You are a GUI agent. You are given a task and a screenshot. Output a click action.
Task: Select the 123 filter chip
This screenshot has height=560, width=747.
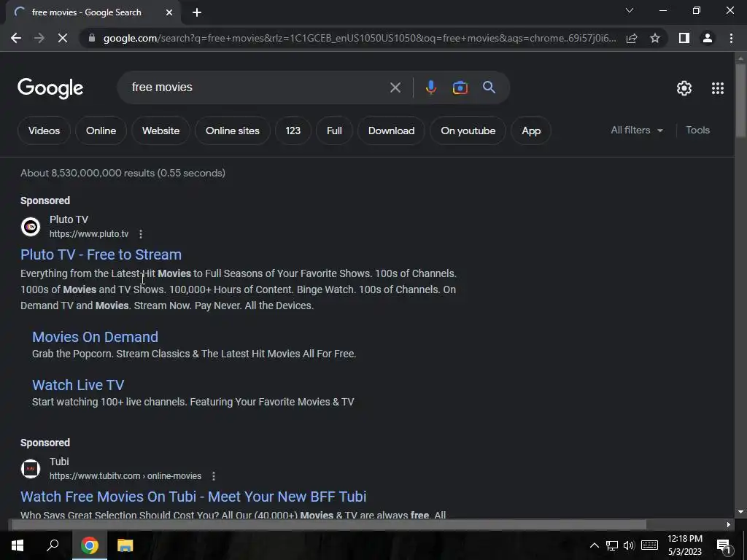293,131
